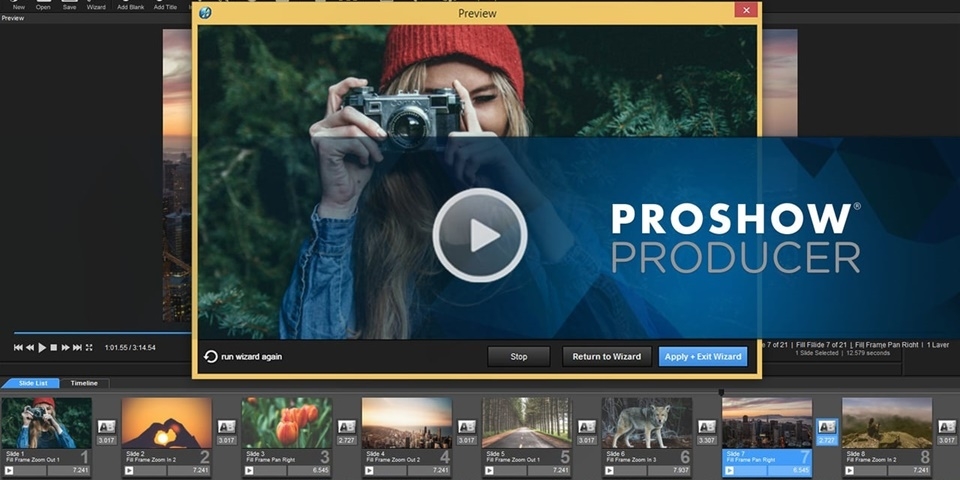Screen dimensions: 960x480
Task: Edit transition time 2.727 after Slide 3
Action: [347, 440]
